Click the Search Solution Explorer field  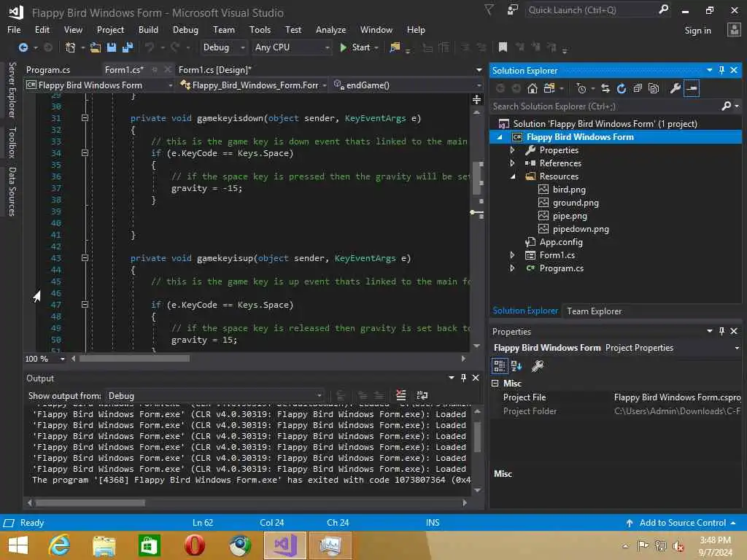click(x=605, y=106)
